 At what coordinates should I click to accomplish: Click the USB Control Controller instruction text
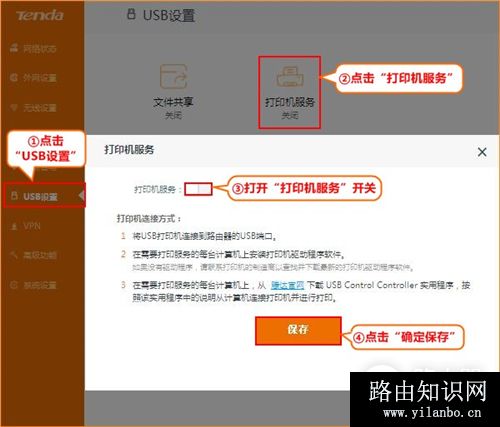tap(301, 291)
